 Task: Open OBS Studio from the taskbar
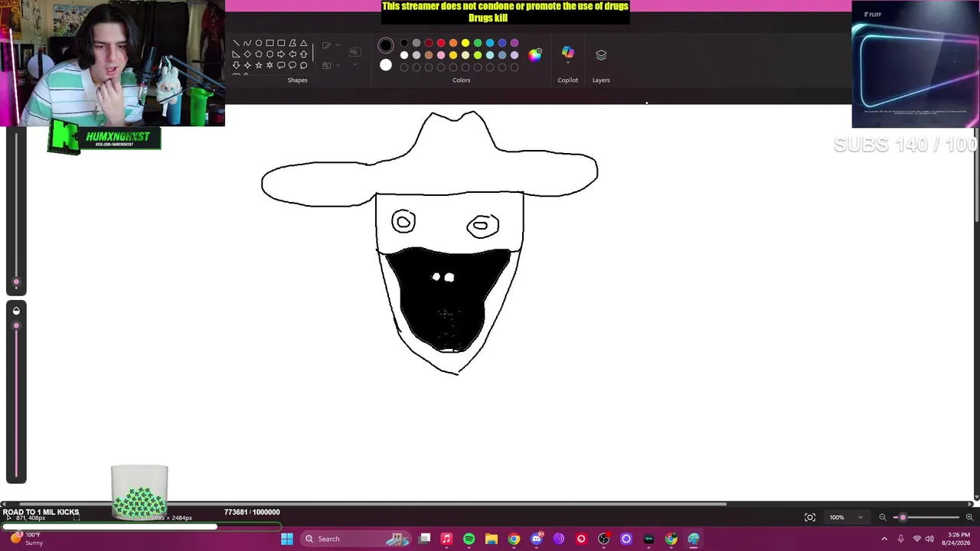603,539
